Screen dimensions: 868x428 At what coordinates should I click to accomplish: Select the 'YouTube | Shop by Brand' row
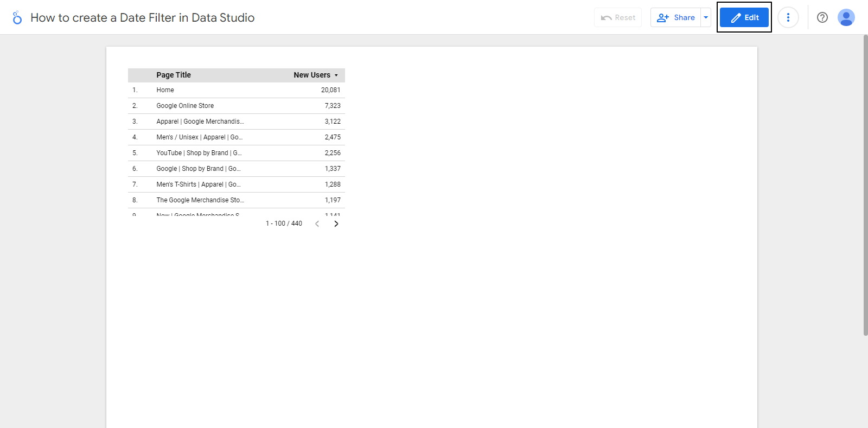pyautogui.click(x=237, y=153)
